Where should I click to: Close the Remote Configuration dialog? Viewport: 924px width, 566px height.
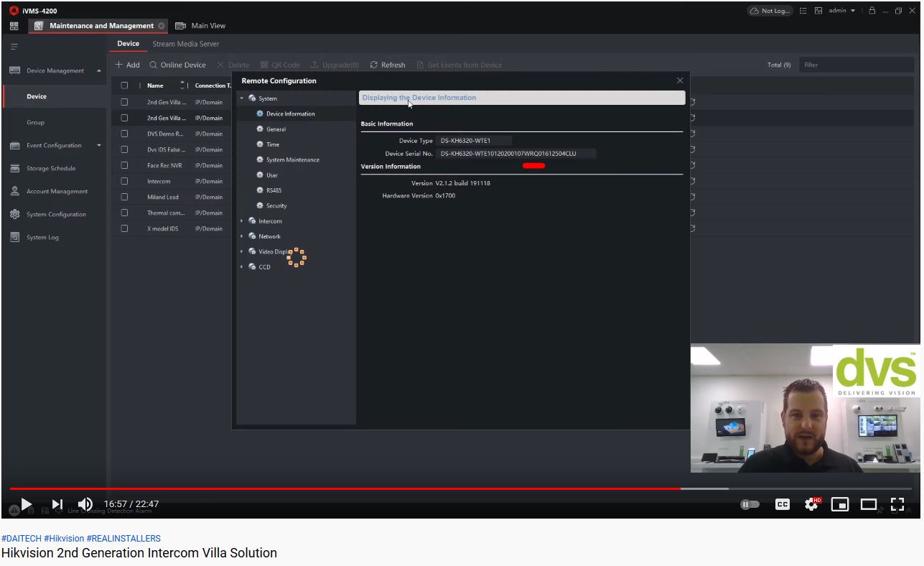click(680, 80)
